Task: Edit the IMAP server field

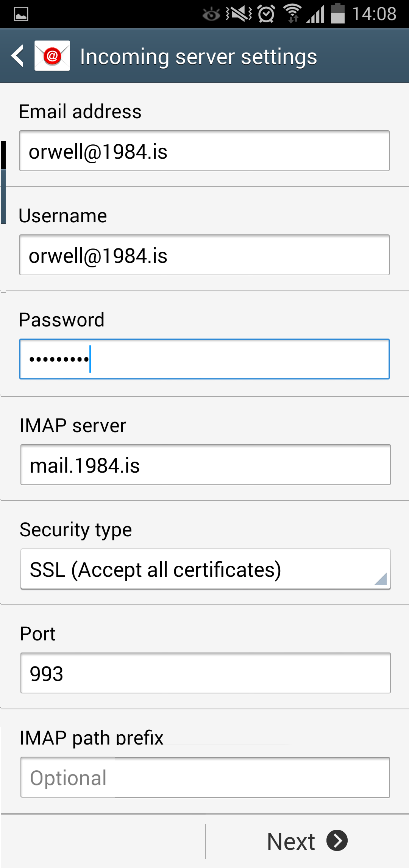Action: pos(205,465)
